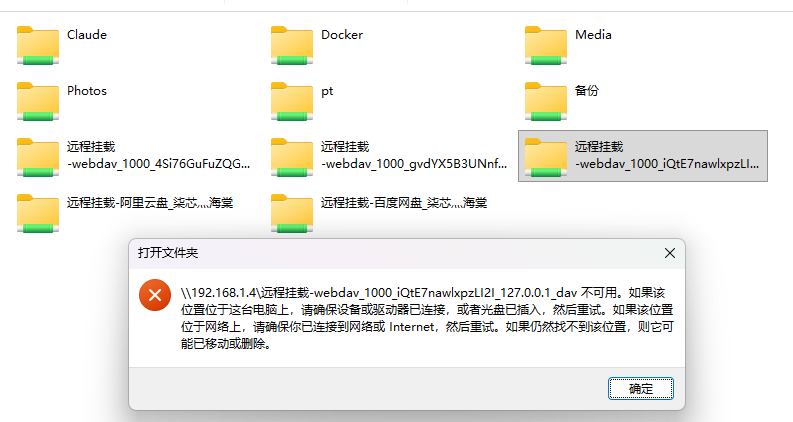The image size is (793, 422).
Task: Click the error message text in dialog
Action: pyautogui.click(x=427, y=318)
